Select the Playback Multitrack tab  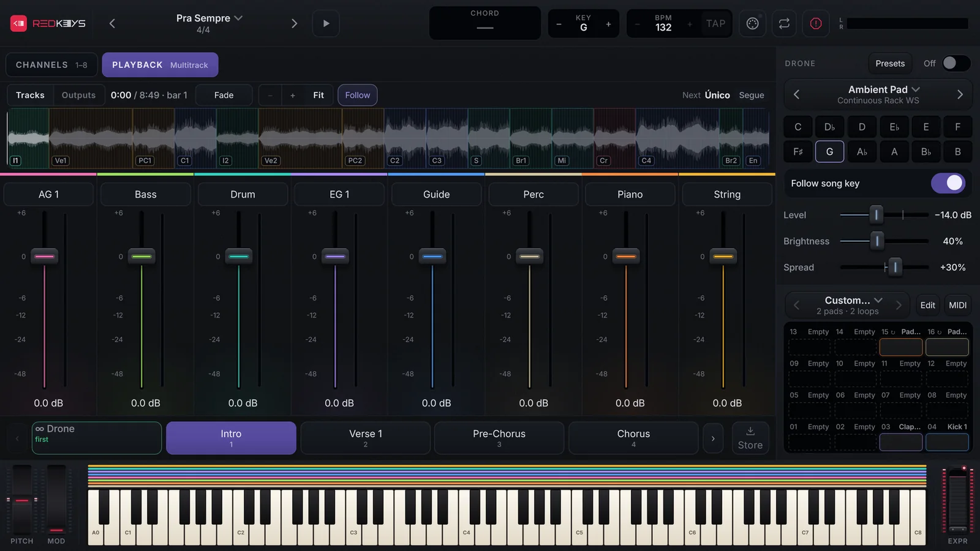(x=160, y=65)
